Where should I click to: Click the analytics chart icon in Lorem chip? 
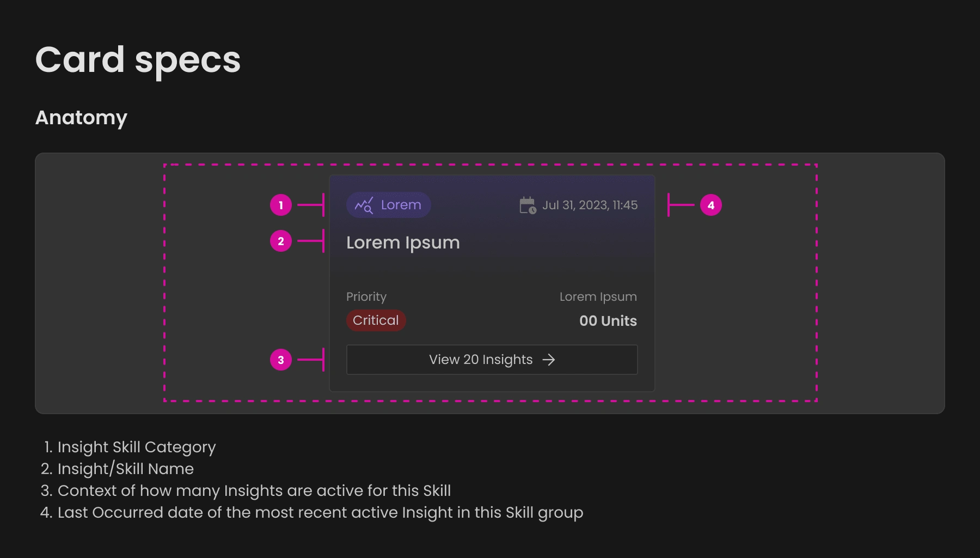coord(364,205)
